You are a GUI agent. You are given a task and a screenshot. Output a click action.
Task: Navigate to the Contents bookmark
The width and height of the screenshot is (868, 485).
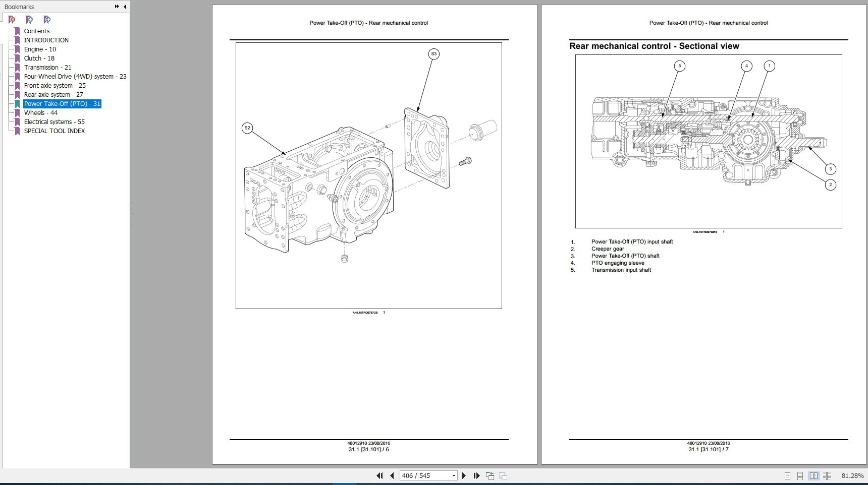[37, 31]
